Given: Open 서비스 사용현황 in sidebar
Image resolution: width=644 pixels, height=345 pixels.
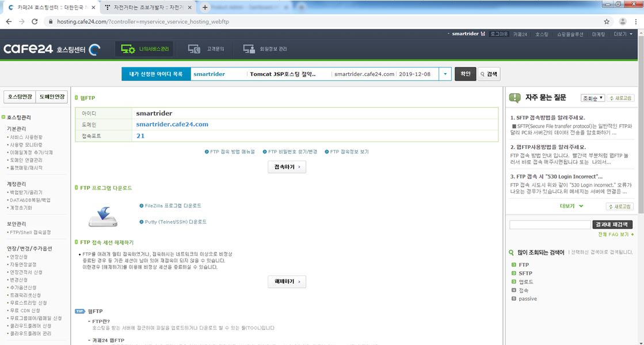Looking at the screenshot, I should 26,137.
